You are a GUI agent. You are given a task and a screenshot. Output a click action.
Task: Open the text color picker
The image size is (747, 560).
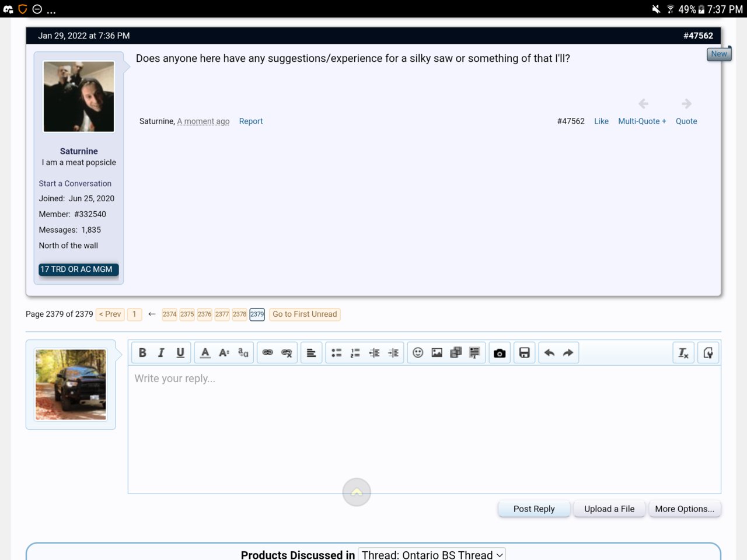pos(205,353)
